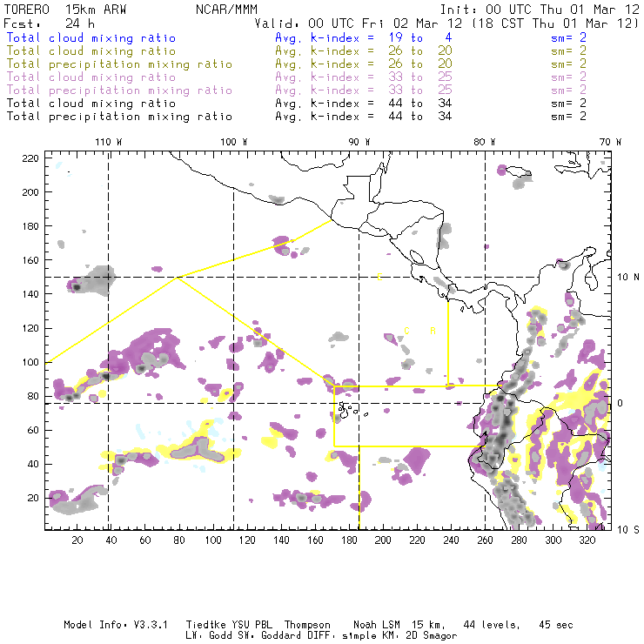Viewport: 644px width, 644px height.
Task: Click the '260' value on the horizontal axis
Action: [485, 540]
